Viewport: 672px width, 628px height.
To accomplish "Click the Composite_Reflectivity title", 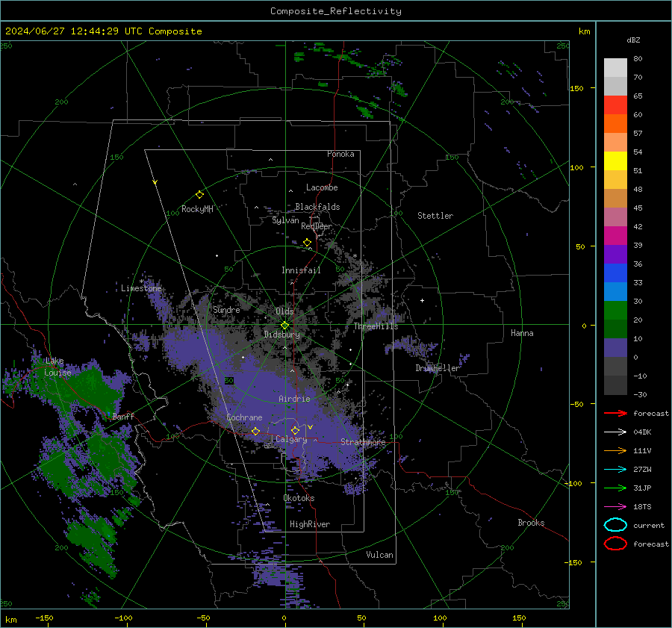I will tap(336, 11).
